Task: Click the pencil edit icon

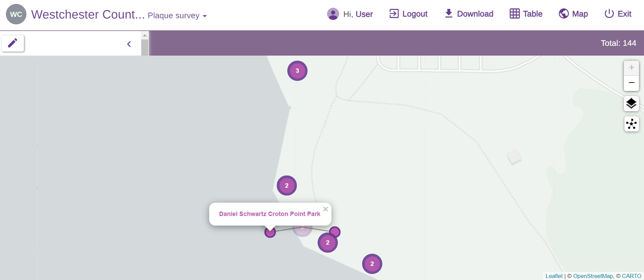Action: point(13,43)
